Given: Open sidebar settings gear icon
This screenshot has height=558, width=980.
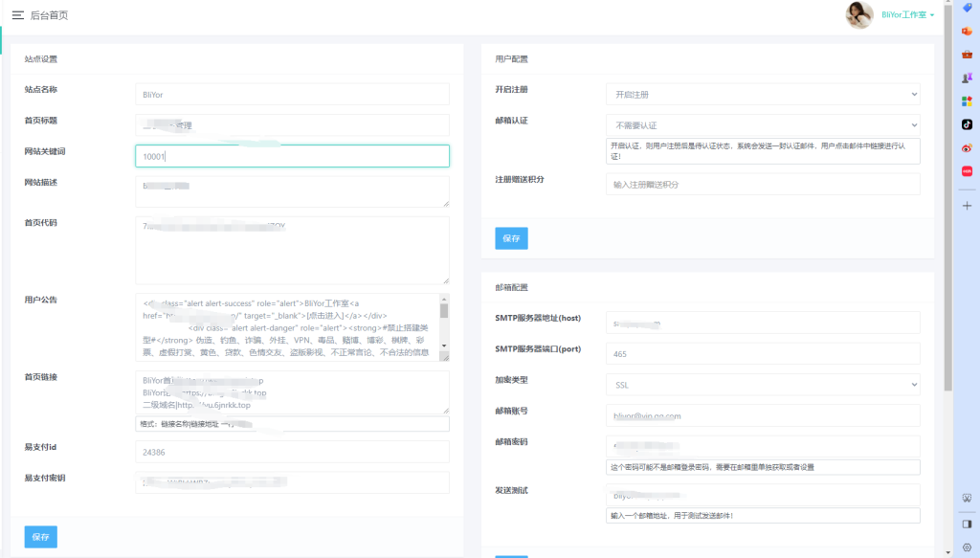Looking at the screenshot, I should click(967, 547).
